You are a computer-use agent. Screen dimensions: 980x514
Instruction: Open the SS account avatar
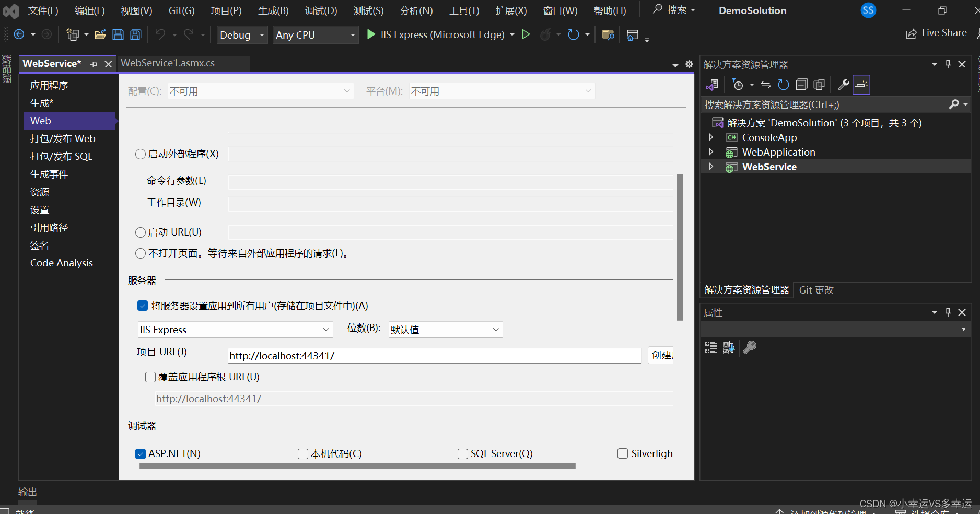pos(868,10)
